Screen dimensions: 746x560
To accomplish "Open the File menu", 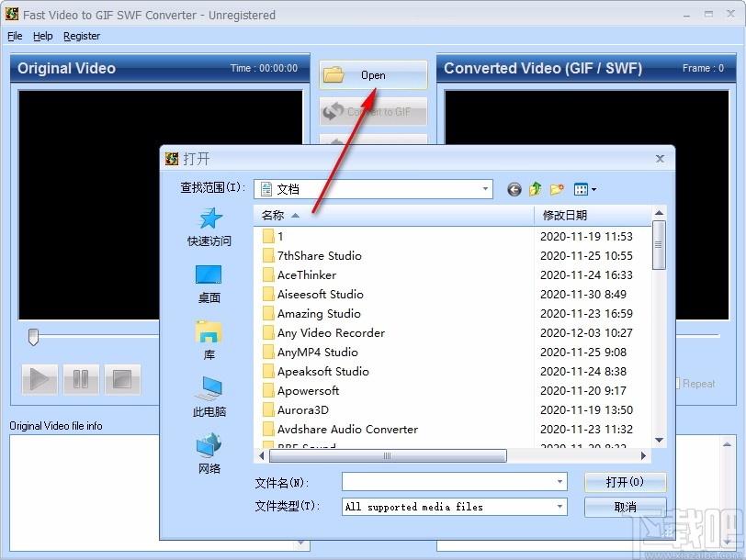I will (15, 36).
